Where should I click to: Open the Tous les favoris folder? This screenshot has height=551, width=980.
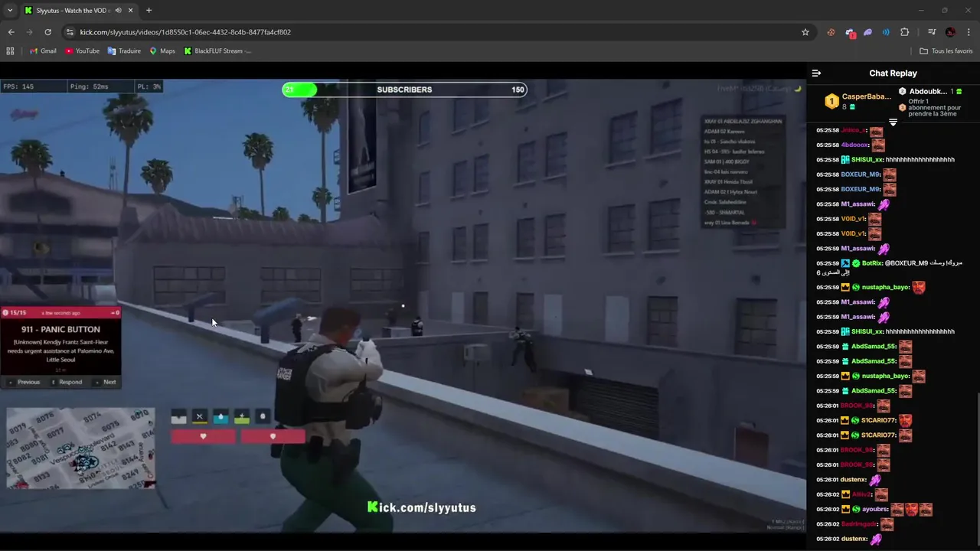(x=946, y=51)
